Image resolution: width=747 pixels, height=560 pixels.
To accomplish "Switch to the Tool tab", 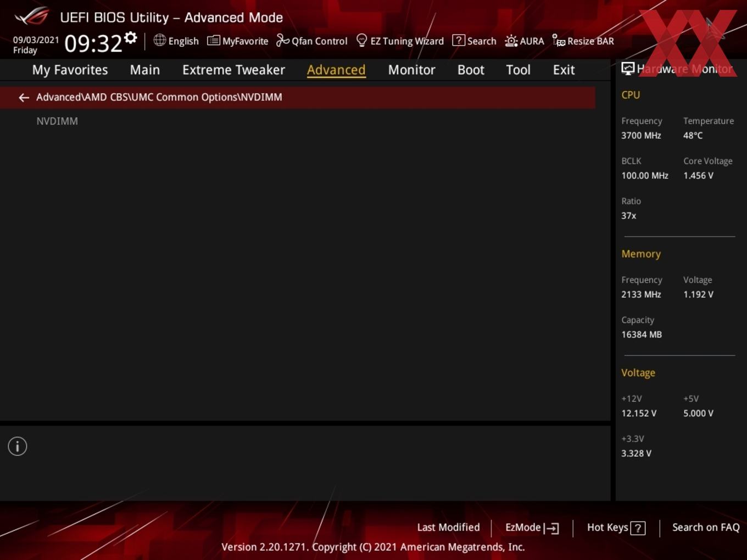I will click(518, 70).
